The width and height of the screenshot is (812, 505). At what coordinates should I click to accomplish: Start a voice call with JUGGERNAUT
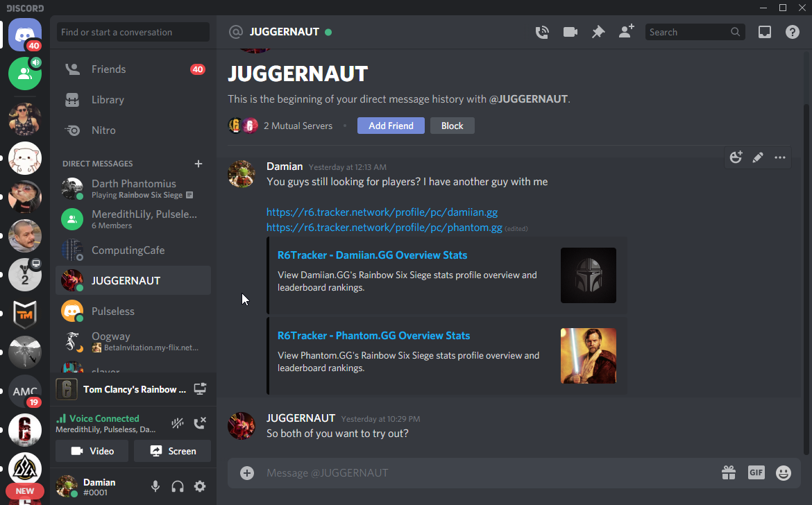(x=542, y=32)
